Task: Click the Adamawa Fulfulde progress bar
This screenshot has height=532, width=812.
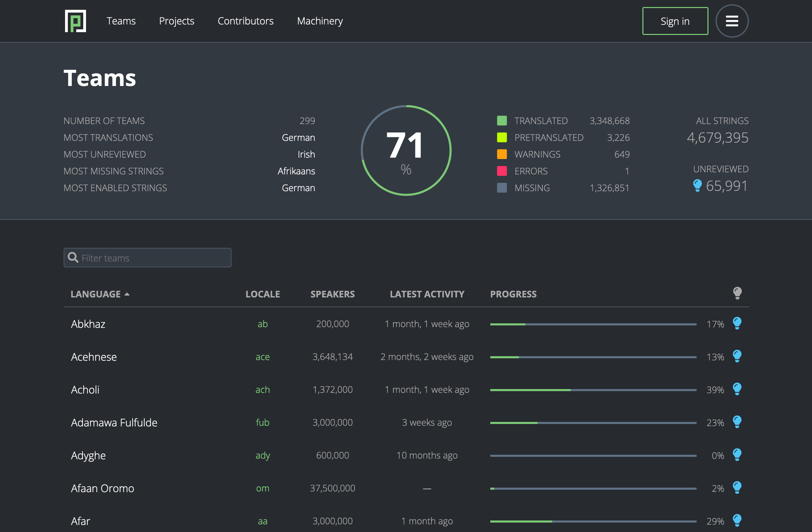Action: tap(593, 423)
